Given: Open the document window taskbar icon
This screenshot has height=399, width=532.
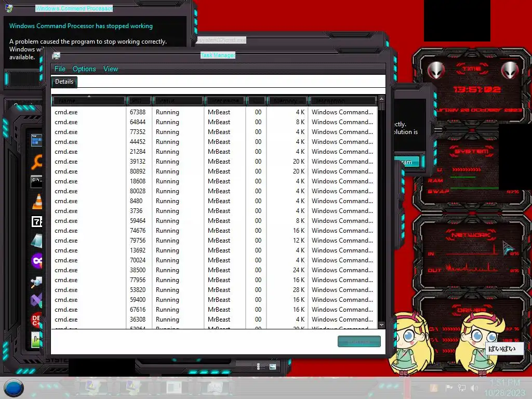Looking at the screenshot, I should [x=174, y=388].
